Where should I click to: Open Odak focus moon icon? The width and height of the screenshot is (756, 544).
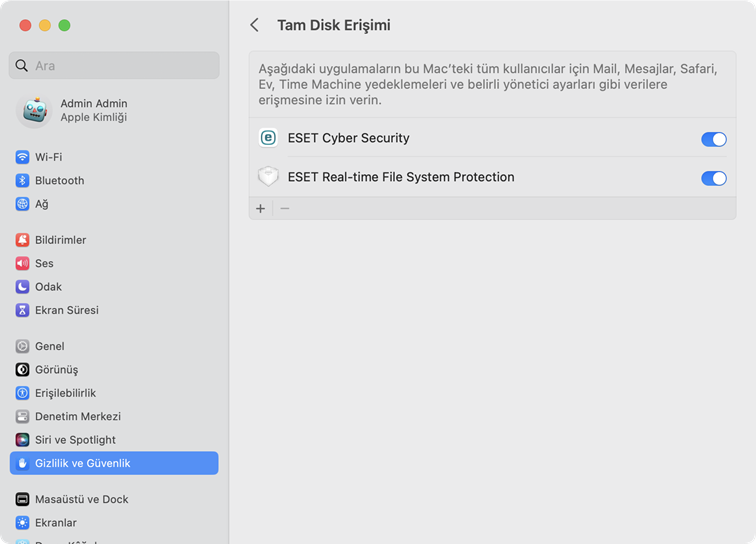22,287
